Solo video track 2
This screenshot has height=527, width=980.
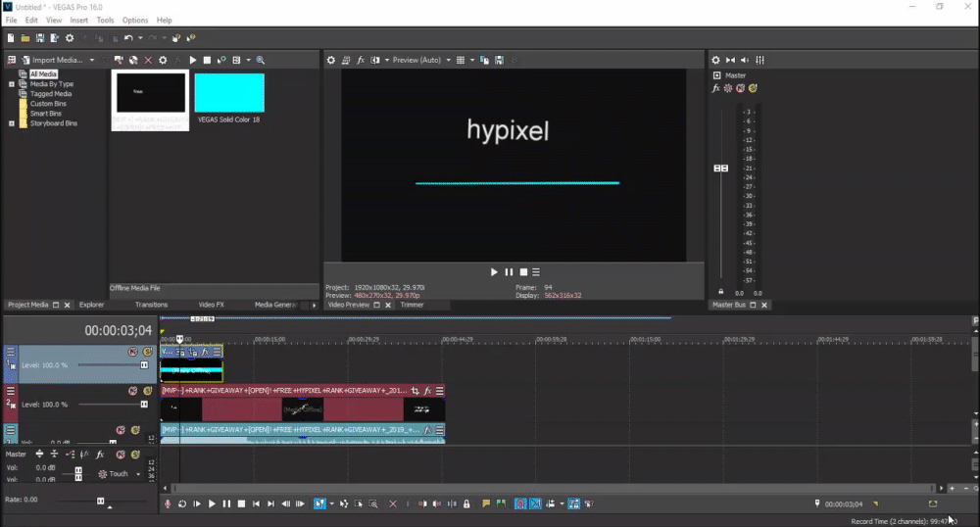pos(148,391)
